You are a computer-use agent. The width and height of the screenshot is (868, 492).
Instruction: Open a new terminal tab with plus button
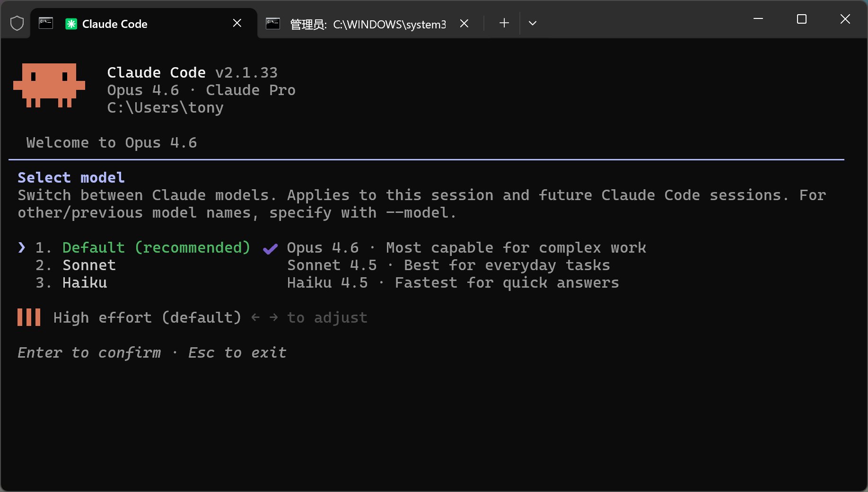point(504,23)
